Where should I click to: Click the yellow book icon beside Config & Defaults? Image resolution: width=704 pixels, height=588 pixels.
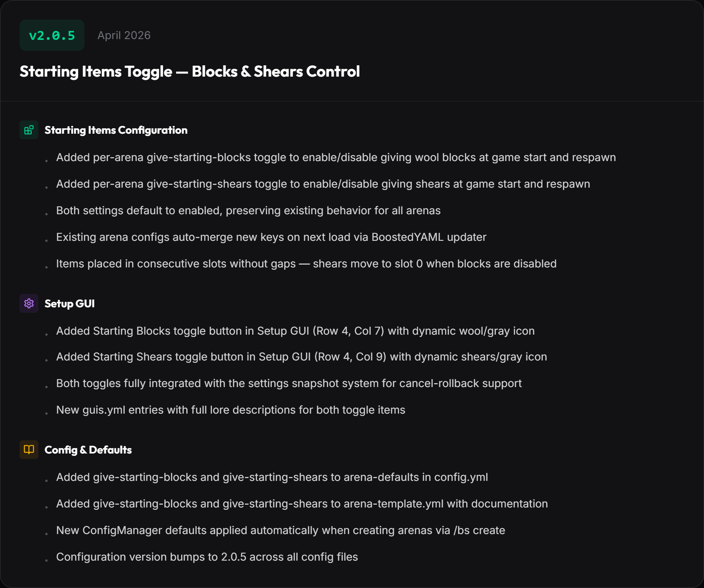(x=29, y=450)
